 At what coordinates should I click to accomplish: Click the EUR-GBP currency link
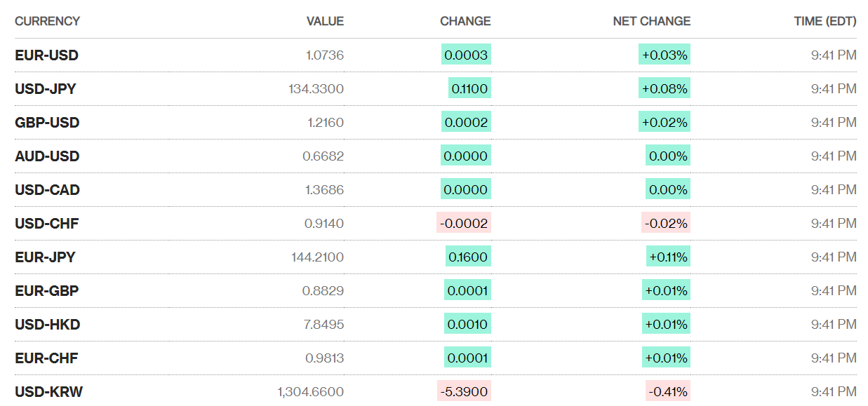click(x=46, y=291)
